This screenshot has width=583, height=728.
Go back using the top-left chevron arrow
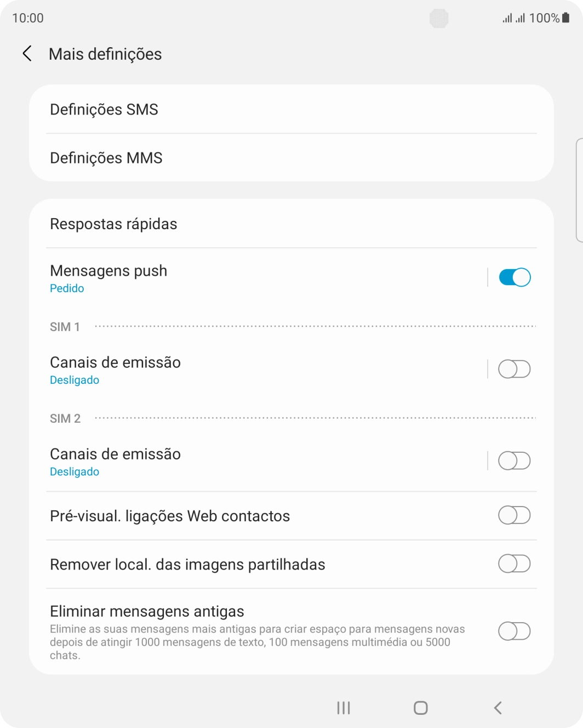(x=27, y=54)
